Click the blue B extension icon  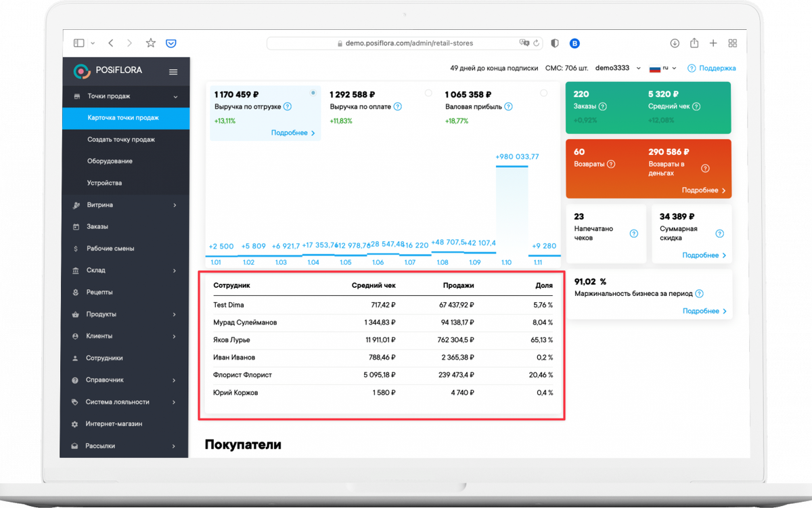click(x=575, y=43)
